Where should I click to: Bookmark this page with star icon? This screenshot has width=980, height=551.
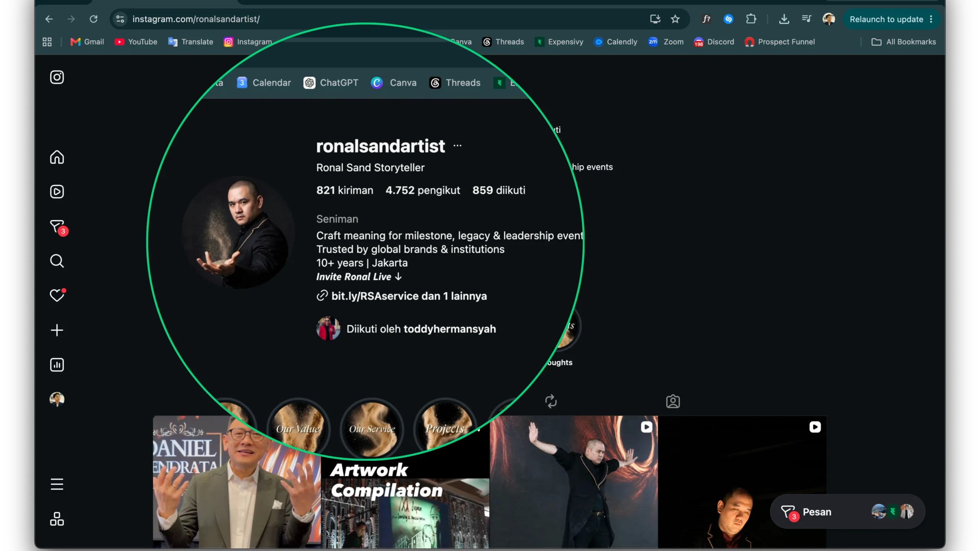coord(675,19)
